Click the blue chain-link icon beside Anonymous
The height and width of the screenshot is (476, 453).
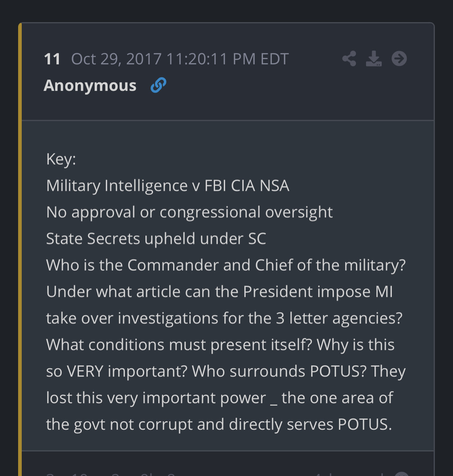(x=158, y=85)
